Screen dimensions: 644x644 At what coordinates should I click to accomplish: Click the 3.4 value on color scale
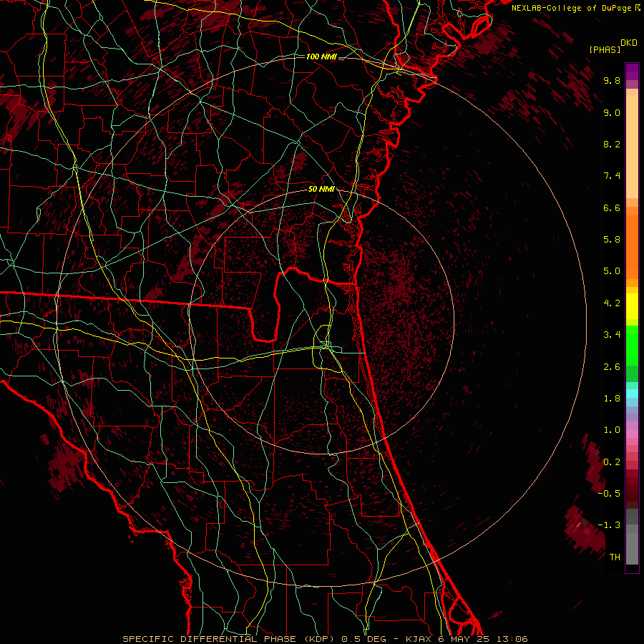coord(612,335)
